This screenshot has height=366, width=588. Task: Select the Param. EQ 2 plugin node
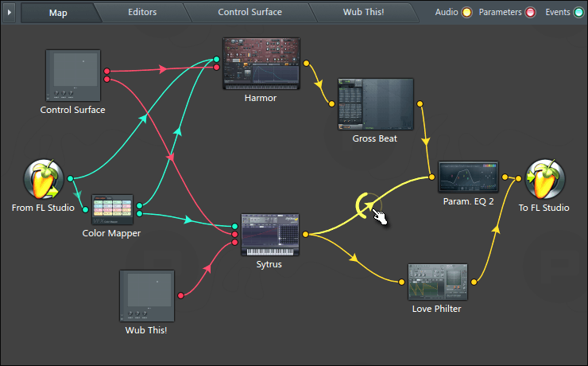pos(468,177)
